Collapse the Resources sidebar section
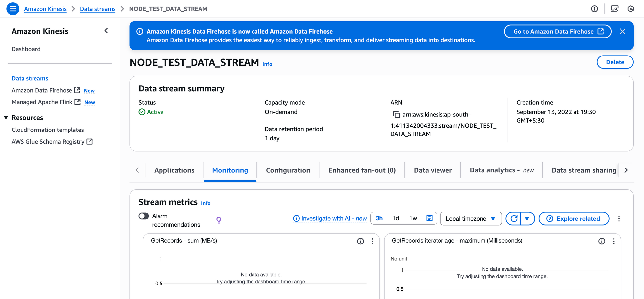This screenshot has height=299, width=644. click(x=6, y=118)
